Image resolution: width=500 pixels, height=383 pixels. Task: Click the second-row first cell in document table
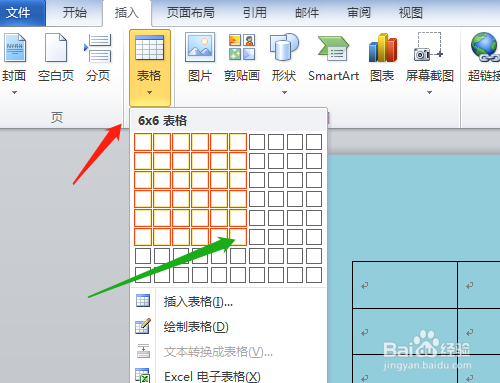click(x=405, y=332)
